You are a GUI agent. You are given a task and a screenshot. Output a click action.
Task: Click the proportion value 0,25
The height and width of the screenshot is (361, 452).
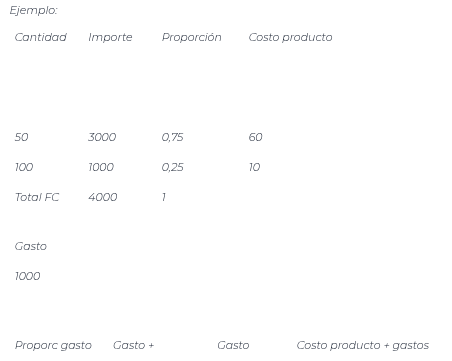tap(173, 167)
